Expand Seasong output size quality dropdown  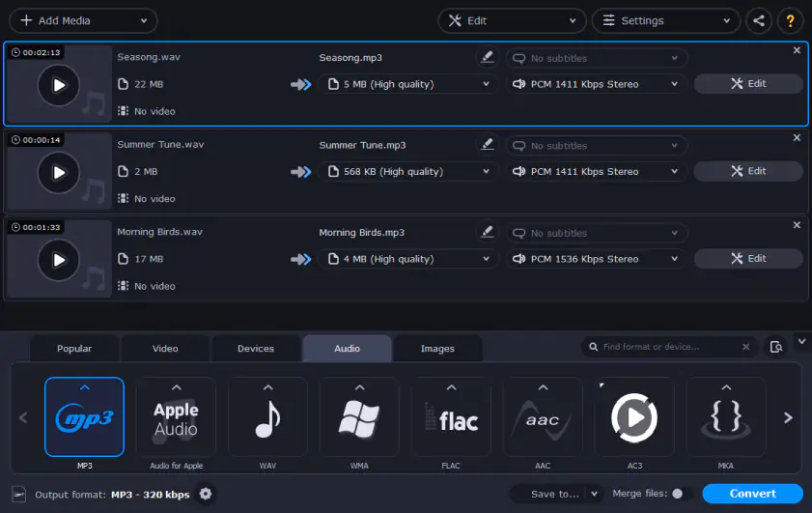[x=407, y=84]
